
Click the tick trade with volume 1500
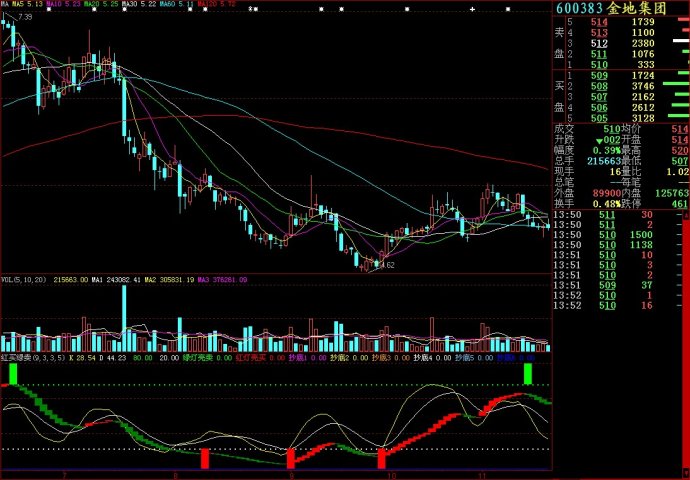pos(642,235)
